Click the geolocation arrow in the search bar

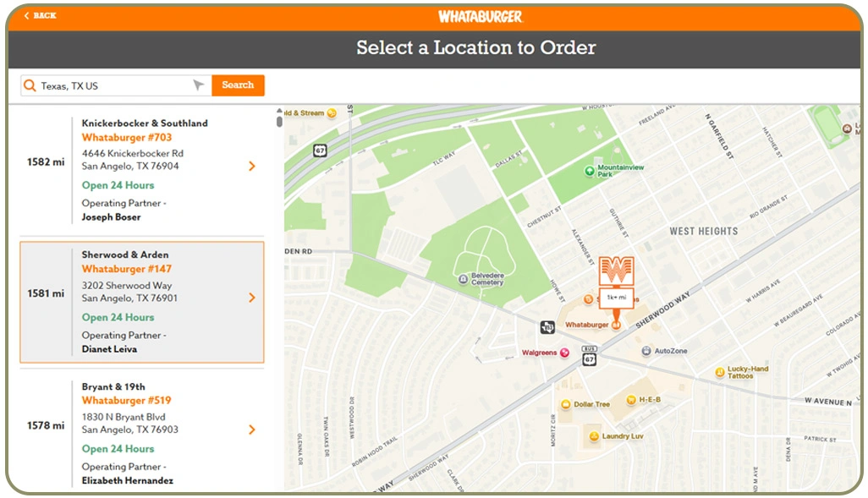tap(198, 85)
